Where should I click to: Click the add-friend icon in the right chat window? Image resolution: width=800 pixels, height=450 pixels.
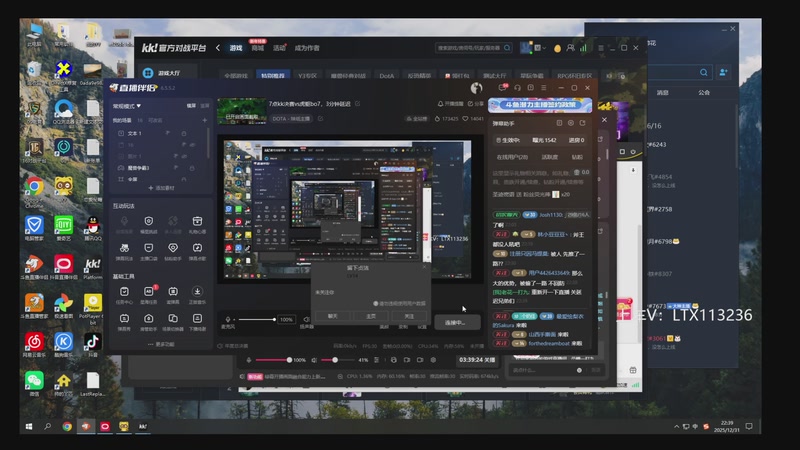723,72
